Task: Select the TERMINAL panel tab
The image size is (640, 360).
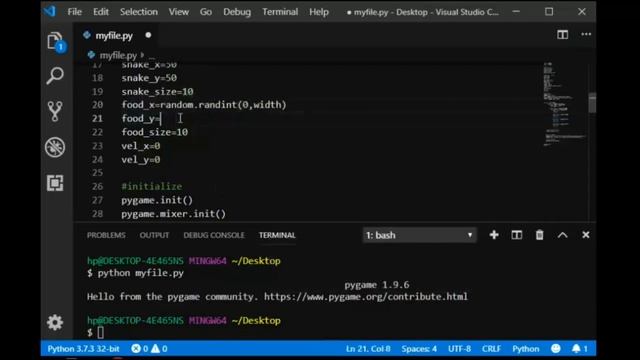Action: [x=277, y=235]
